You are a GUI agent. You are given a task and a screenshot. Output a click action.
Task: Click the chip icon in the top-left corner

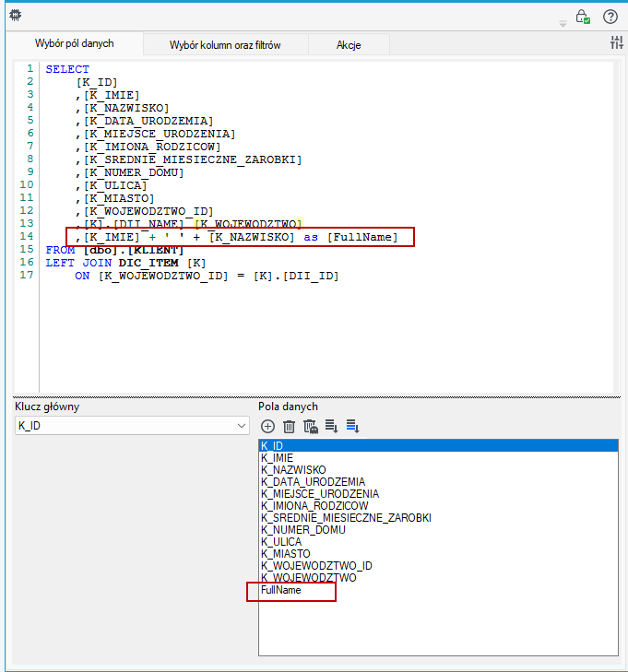pos(15,16)
